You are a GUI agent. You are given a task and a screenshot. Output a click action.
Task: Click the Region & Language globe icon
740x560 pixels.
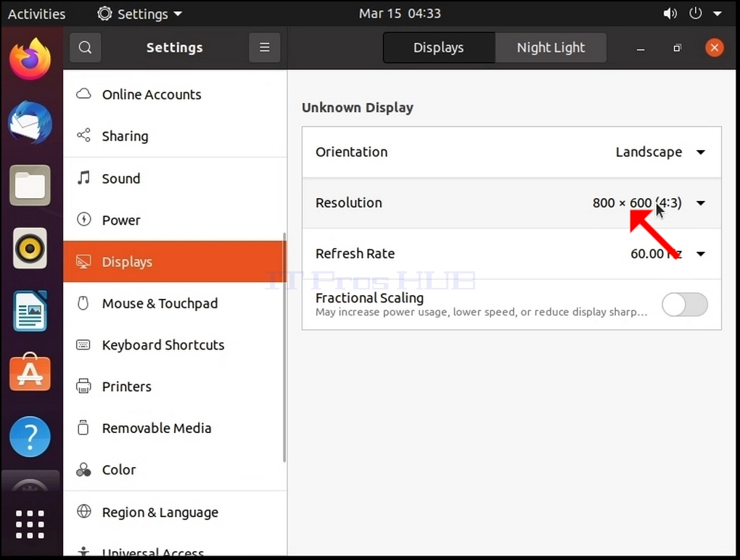coord(83,511)
